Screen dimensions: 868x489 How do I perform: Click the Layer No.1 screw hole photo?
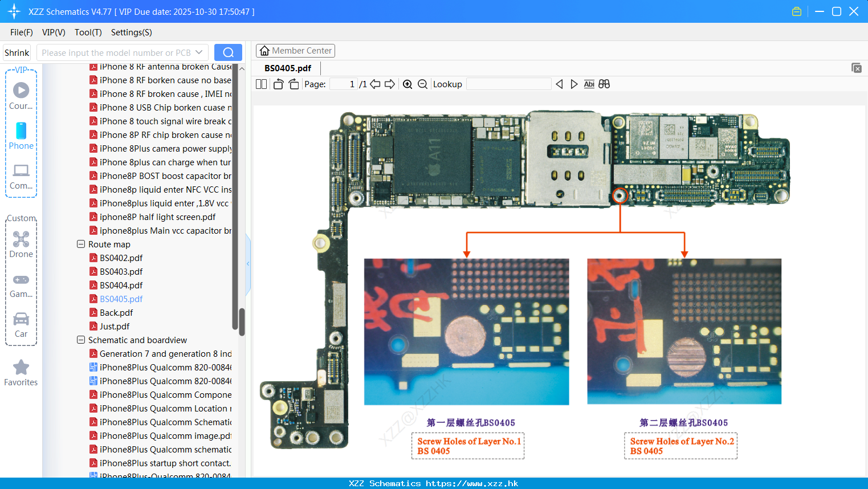[466, 332]
